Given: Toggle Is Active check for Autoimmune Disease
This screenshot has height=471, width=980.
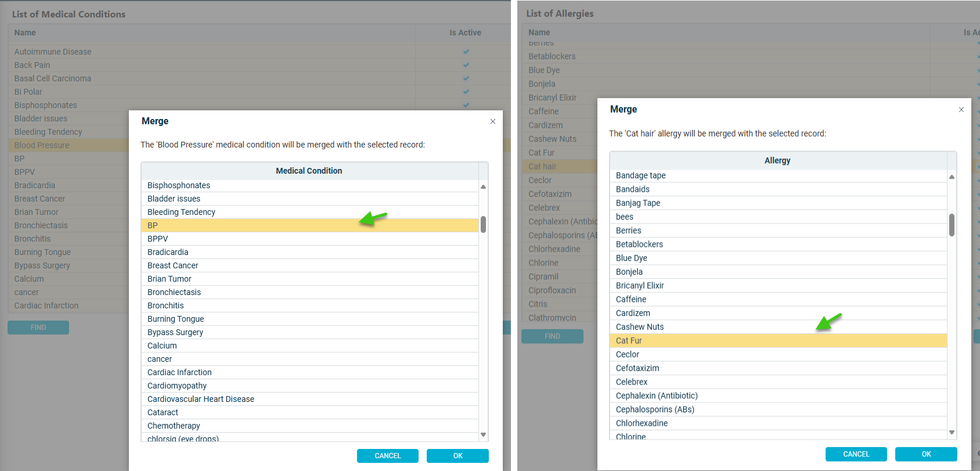Looking at the screenshot, I should click(466, 52).
